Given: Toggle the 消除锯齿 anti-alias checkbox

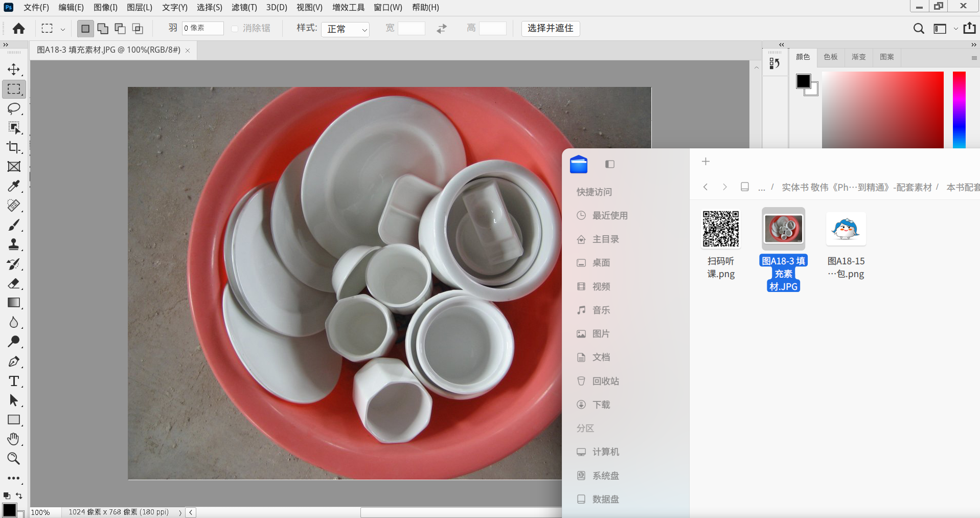Looking at the screenshot, I should pos(235,29).
